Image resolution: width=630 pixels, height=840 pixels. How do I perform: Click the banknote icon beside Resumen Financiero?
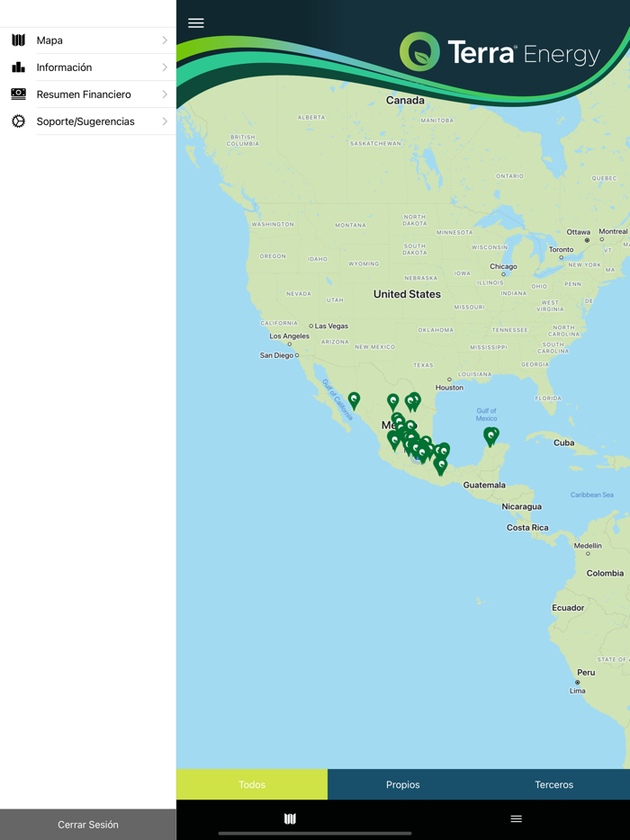point(19,94)
